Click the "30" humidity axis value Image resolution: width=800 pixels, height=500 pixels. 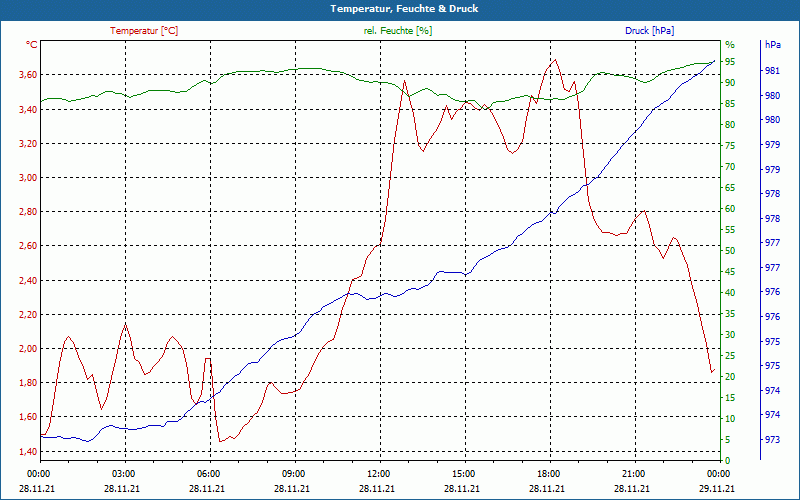pos(730,335)
